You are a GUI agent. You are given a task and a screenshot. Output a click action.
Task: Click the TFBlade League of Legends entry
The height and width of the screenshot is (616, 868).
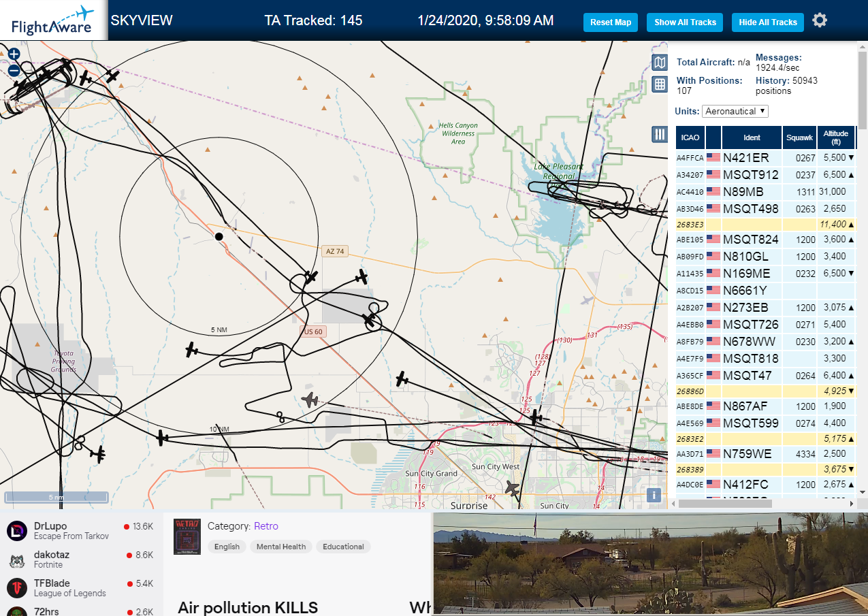(80, 588)
